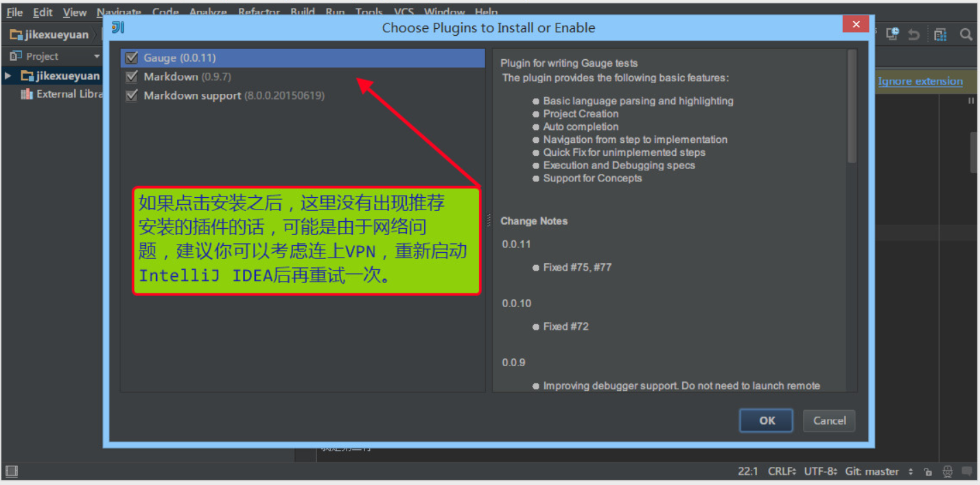Click the Ignore extension link

(x=920, y=81)
